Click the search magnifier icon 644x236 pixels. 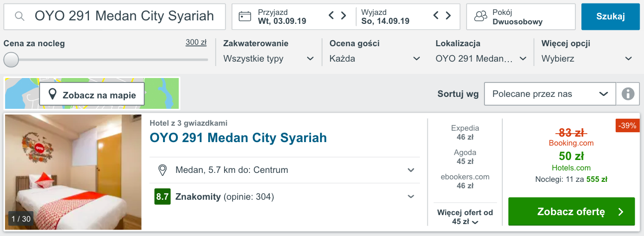[20, 16]
